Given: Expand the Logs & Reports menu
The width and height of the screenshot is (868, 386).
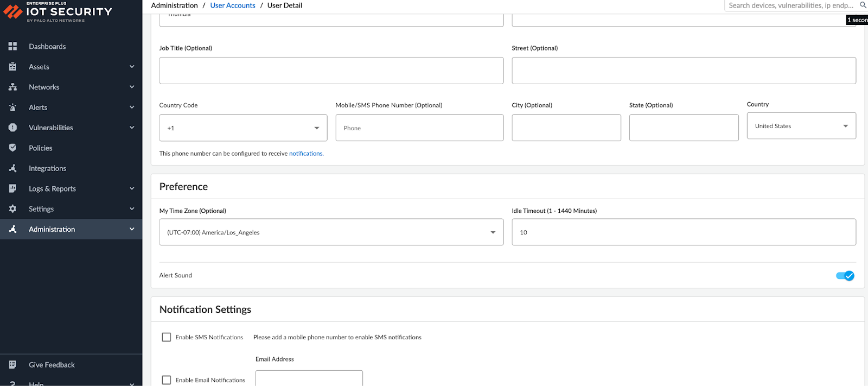Looking at the screenshot, I should pos(52,189).
